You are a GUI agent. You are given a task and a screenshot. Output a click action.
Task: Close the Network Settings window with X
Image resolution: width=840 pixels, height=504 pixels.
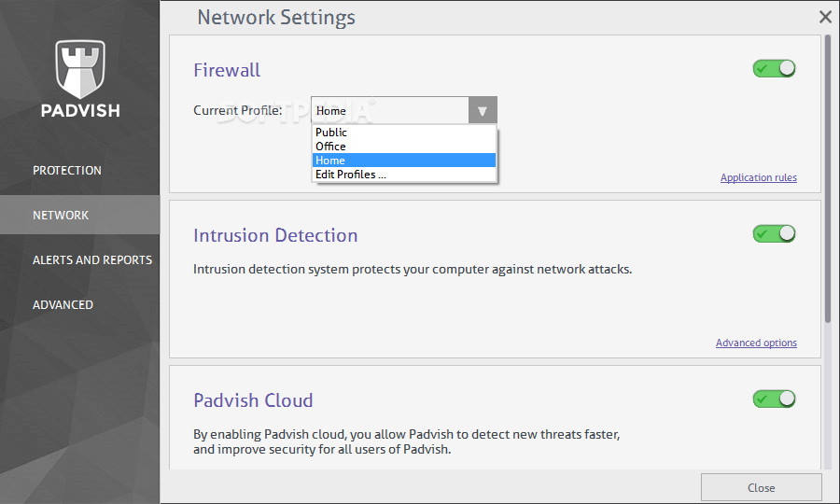coord(825,17)
